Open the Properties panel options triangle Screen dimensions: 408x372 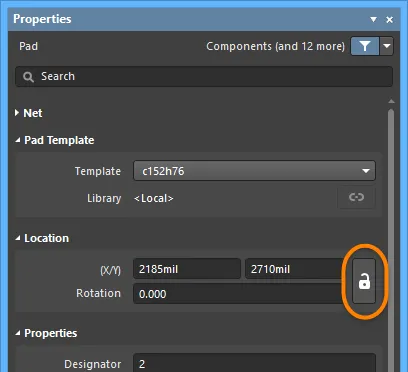point(374,19)
